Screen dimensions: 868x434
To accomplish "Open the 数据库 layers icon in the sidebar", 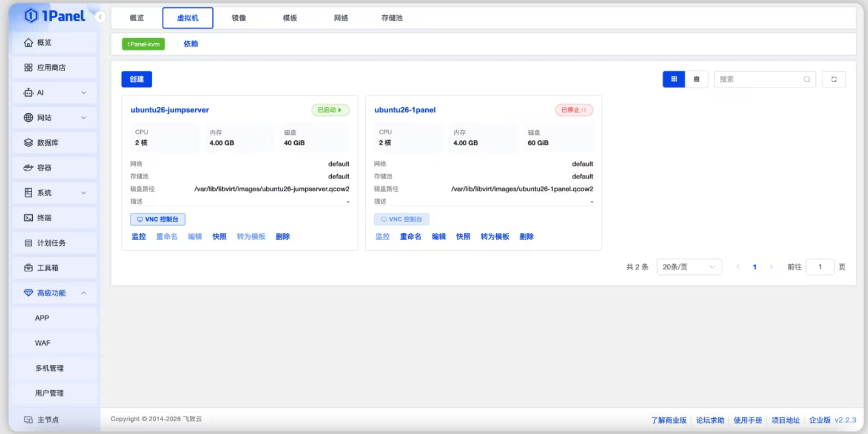I will 29,143.
